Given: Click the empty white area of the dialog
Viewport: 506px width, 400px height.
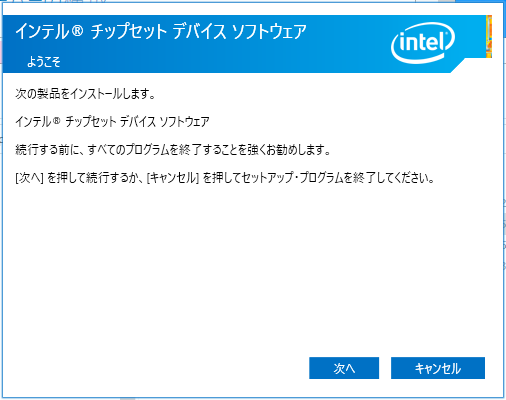Looking at the screenshot, I should click(233, 267).
